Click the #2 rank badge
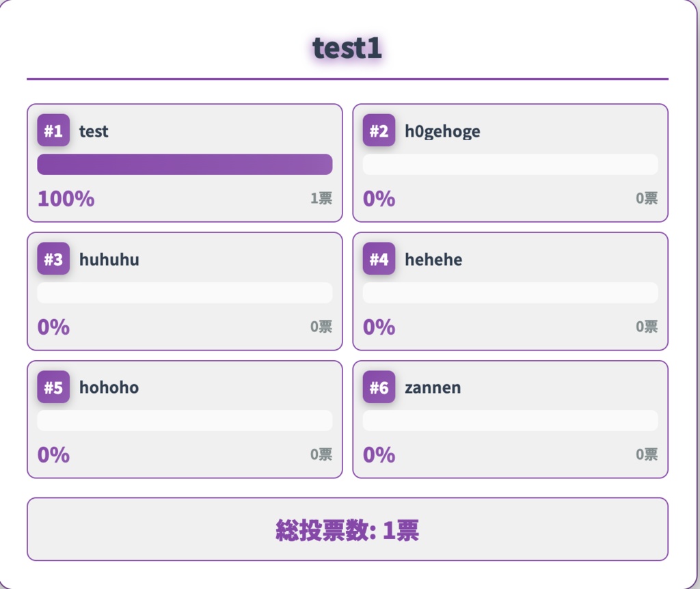 (x=379, y=131)
